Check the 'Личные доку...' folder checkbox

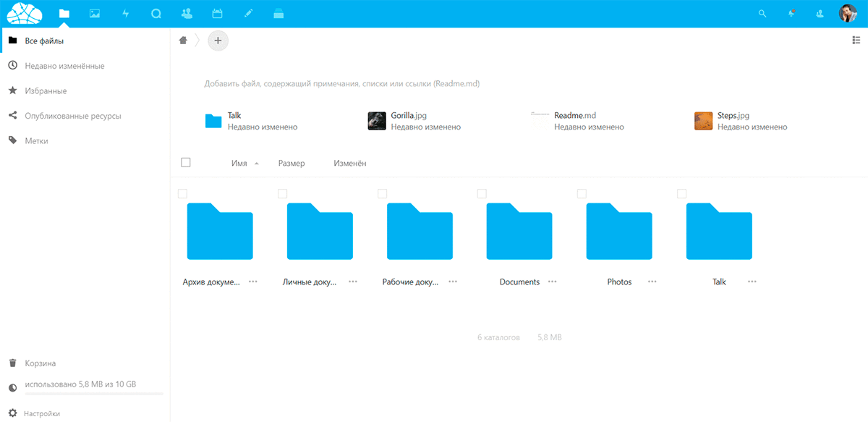tap(282, 193)
